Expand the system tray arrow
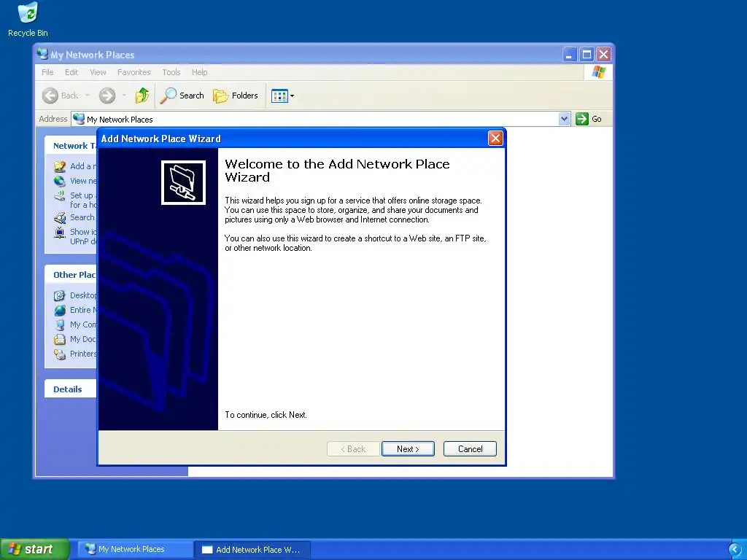Screen dimensions: 747x560 click(735, 550)
